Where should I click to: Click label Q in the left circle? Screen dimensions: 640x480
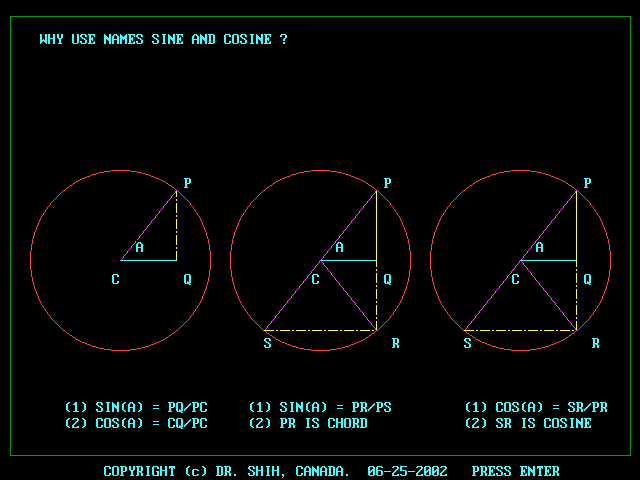click(187, 279)
